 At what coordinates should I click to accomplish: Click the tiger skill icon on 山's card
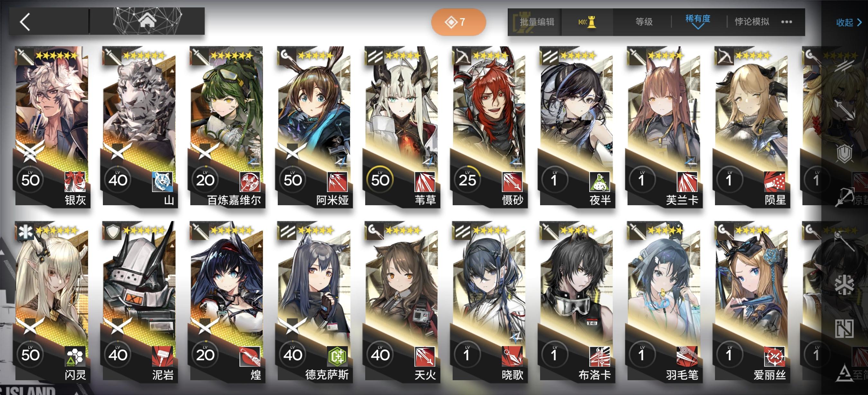(162, 182)
